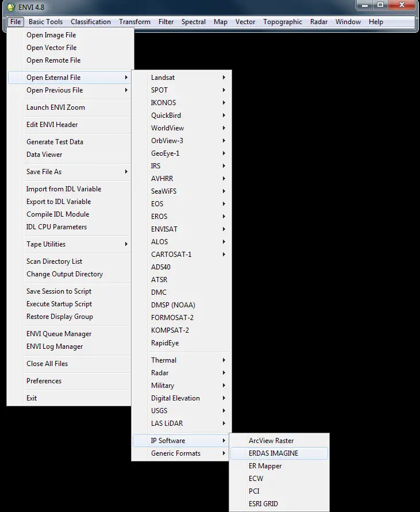Image resolution: width=420 pixels, height=512 pixels.
Task: Open Preferences from File menu
Action: click(71, 381)
